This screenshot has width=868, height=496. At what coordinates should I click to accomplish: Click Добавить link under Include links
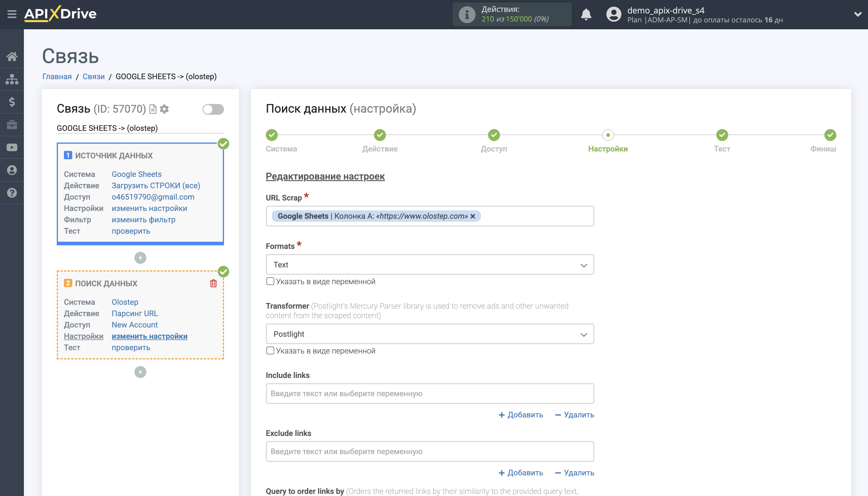coord(521,415)
